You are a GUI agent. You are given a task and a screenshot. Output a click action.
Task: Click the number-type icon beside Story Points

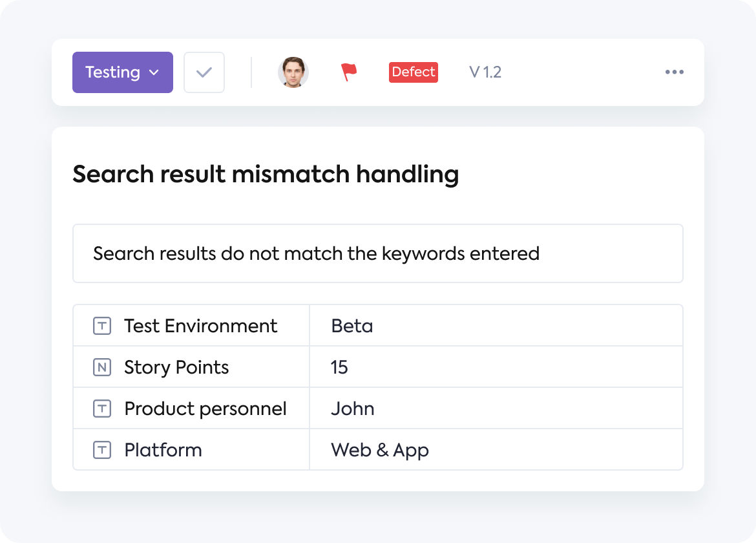click(x=102, y=367)
